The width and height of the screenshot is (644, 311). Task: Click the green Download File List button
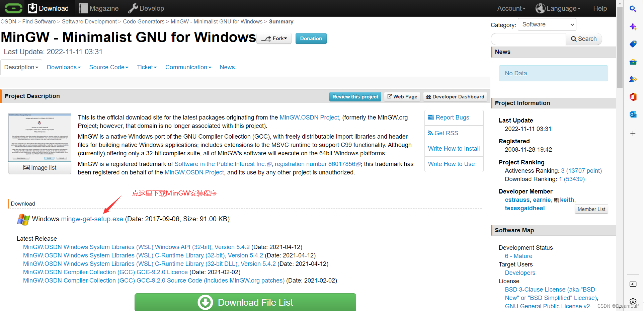245,302
